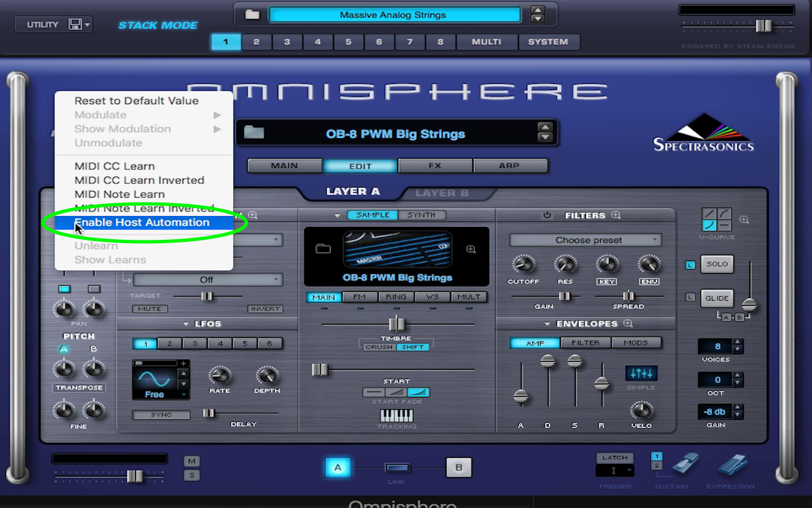
Task: Click the Cutoff knob
Action: 522,265
